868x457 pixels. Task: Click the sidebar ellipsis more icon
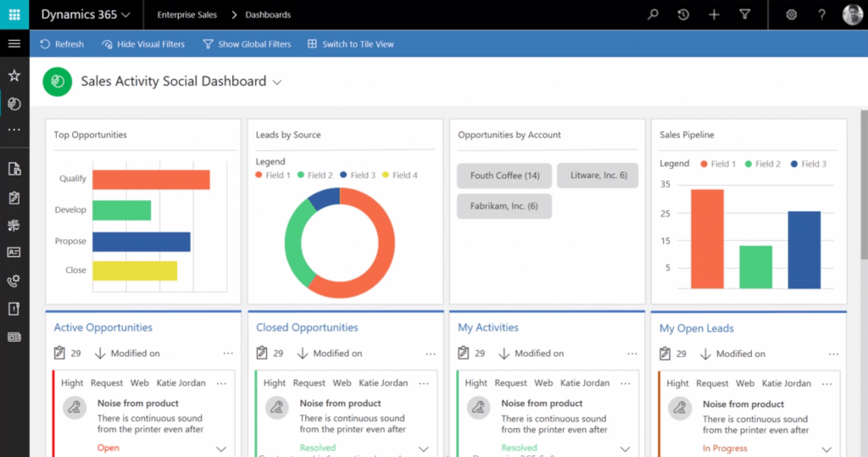pos(14,130)
